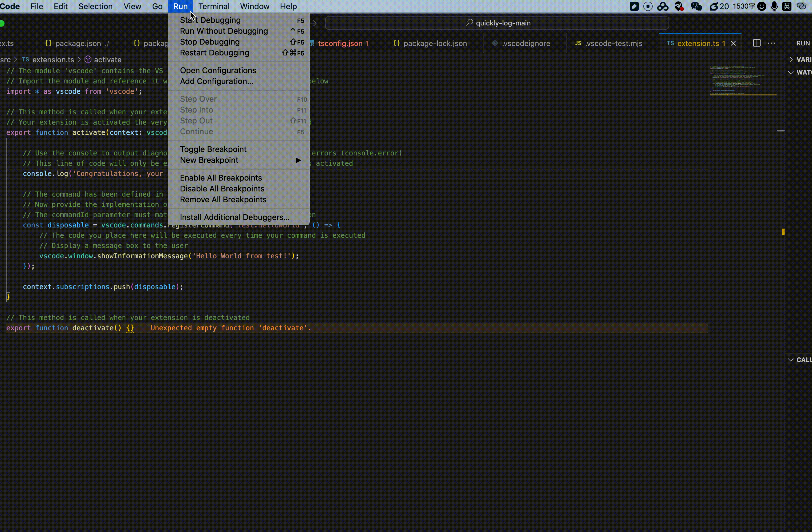Open the editor More Actions ellipsis
The image size is (812, 532).
click(771, 43)
